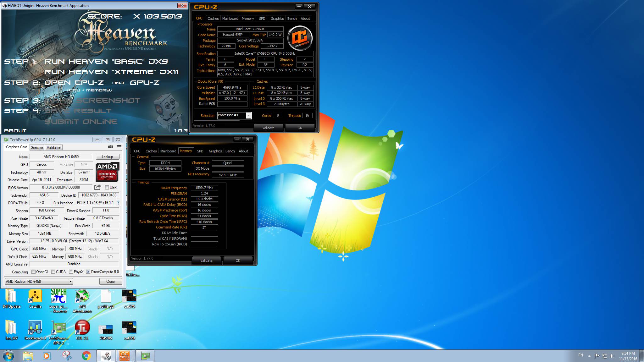This screenshot has height=362, width=644.
Task: Click Validate in top CPU-Z window
Action: point(268,128)
